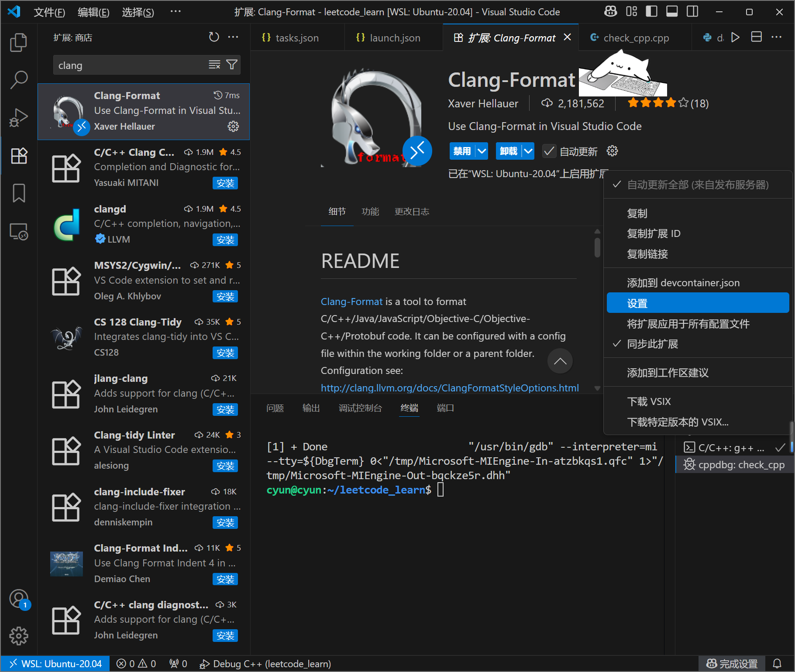Open the 更改日志 tab
Image resolution: width=795 pixels, height=672 pixels.
click(412, 212)
